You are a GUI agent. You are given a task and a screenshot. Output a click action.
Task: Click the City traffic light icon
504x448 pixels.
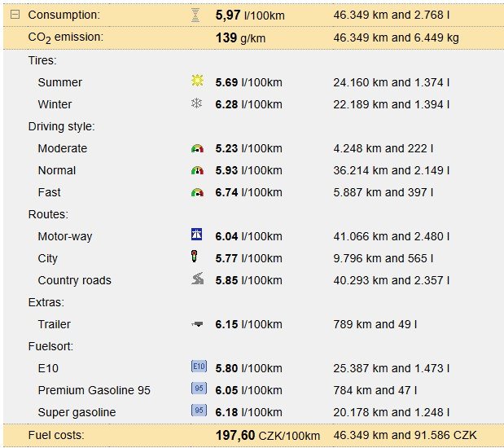pos(194,257)
